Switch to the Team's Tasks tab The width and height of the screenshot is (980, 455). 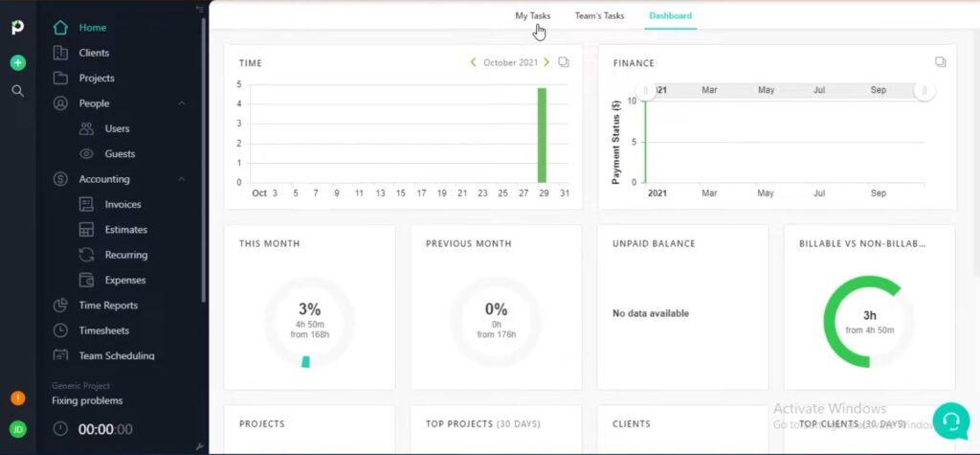tap(599, 16)
